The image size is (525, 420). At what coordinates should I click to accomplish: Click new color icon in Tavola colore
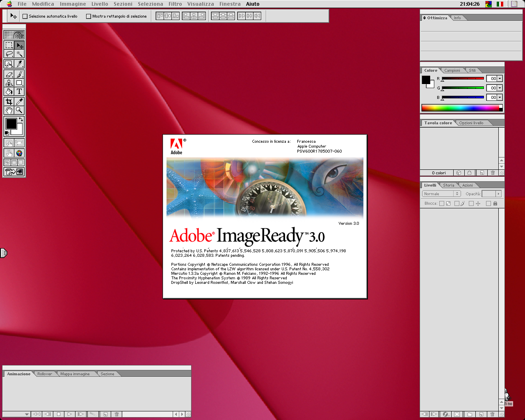[x=482, y=173]
